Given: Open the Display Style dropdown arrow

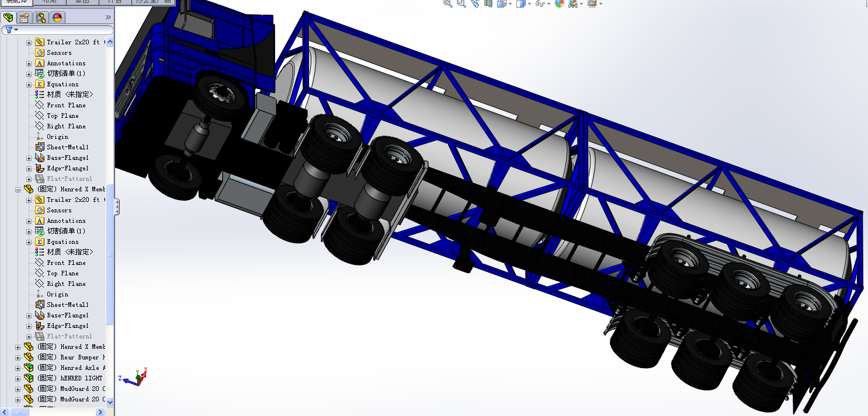Looking at the screenshot, I should [x=529, y=4].
